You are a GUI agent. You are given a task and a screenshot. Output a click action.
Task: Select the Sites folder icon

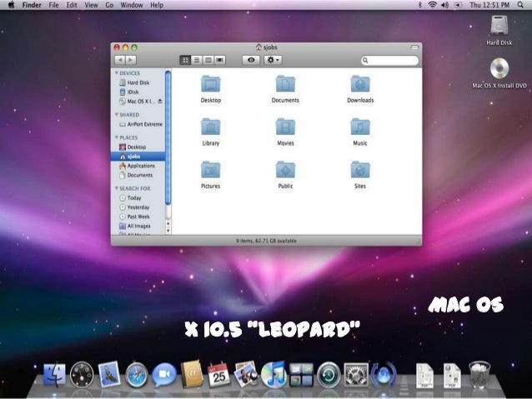pyautogui.click(x=360, y=169)
